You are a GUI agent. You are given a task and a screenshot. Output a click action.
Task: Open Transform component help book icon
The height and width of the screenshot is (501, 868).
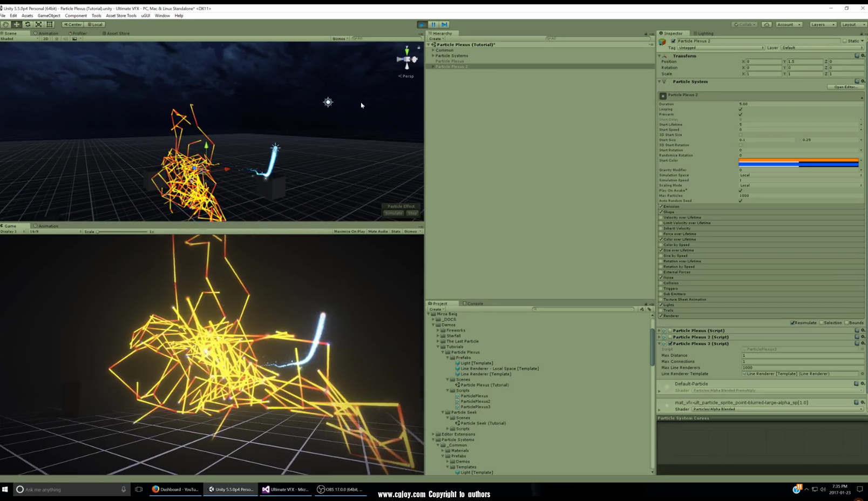point(857,56)
